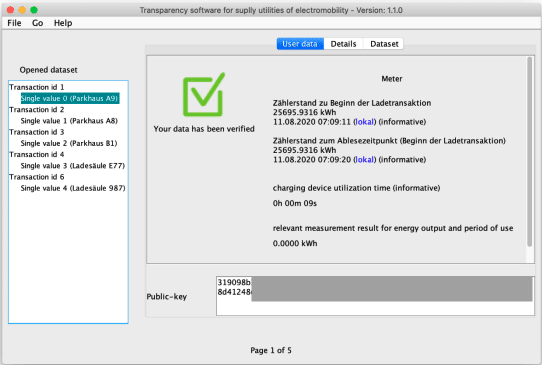Select Single value 3 (Ladesäule E77)
542x365 pixels.
(73, 166)
